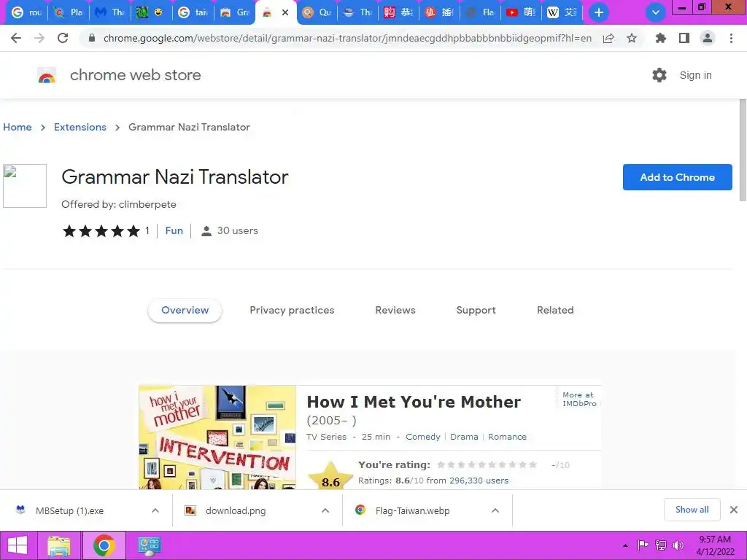The width and height of the screenshot is (747, 560).
Task: Open the Chrome profile avatar icon
Action: pos(708,38)
